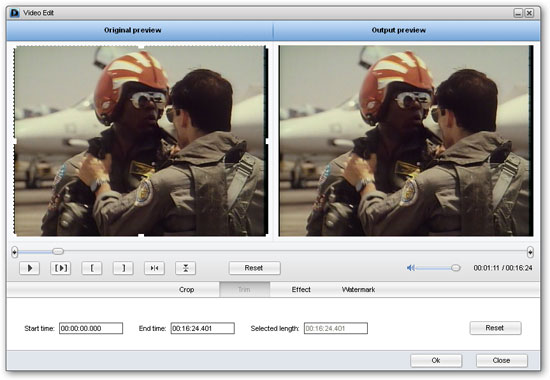The width and height of the screenshot is (550, 380).
Task: Click the Video Edit application logo icon
Action: [x=15, y=13]
